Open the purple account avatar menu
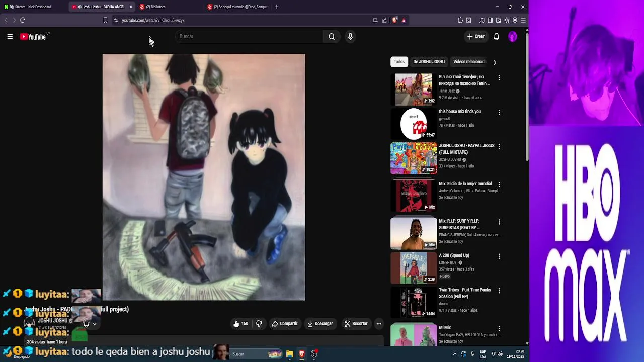Image resolution: width=644 pixels, height=362 pixels. click(x=512, y=36)
